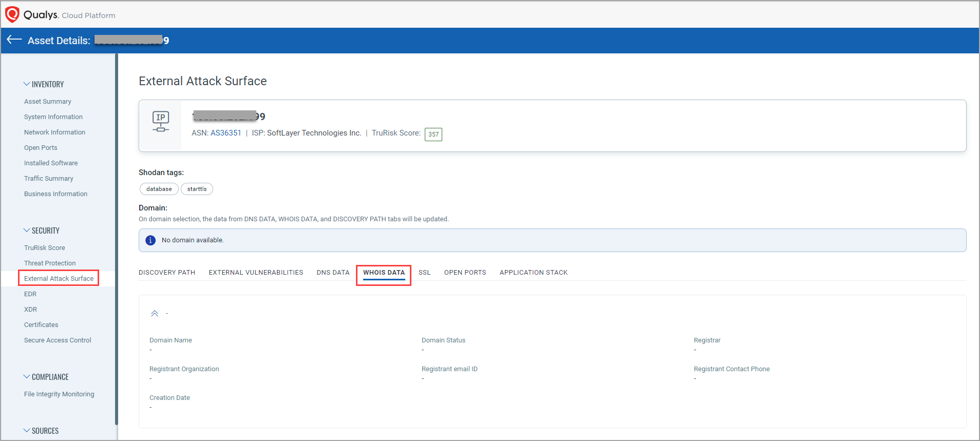Click the starttls Shodan tag

pos(197,189)
